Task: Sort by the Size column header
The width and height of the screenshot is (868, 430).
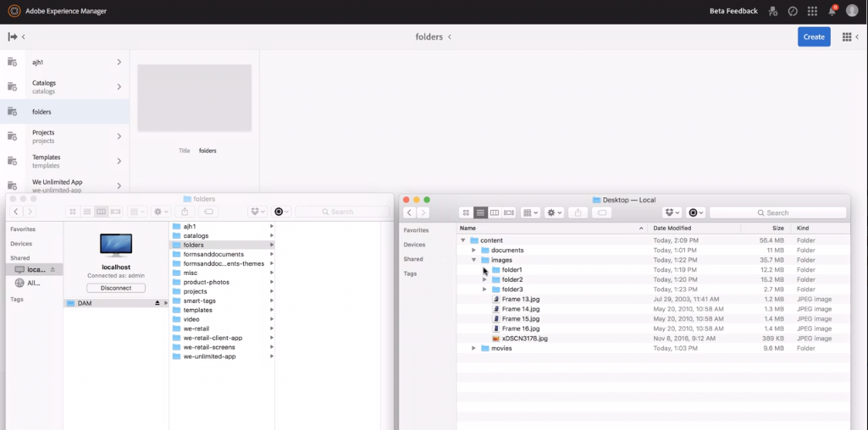Action: coord(766,228)
